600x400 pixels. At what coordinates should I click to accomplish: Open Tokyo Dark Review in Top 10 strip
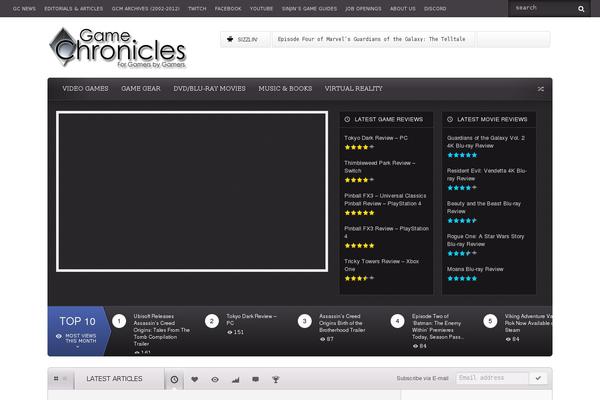point(251,320)
